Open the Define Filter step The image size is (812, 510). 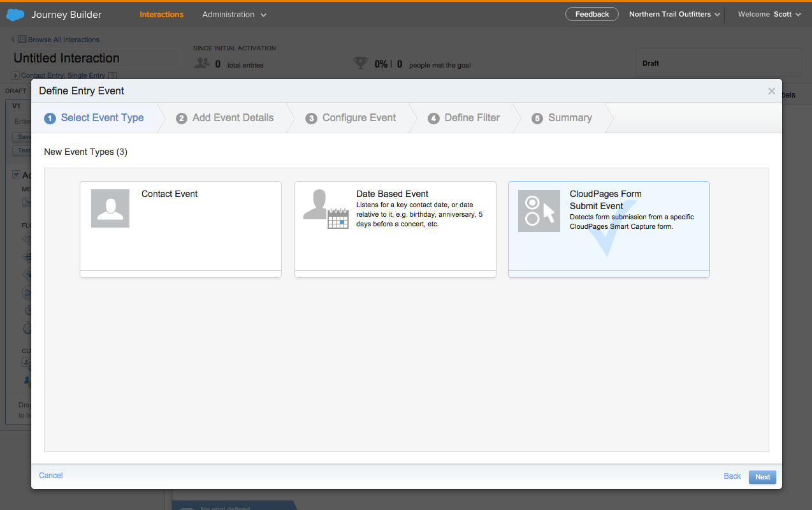tap(472, 118)
